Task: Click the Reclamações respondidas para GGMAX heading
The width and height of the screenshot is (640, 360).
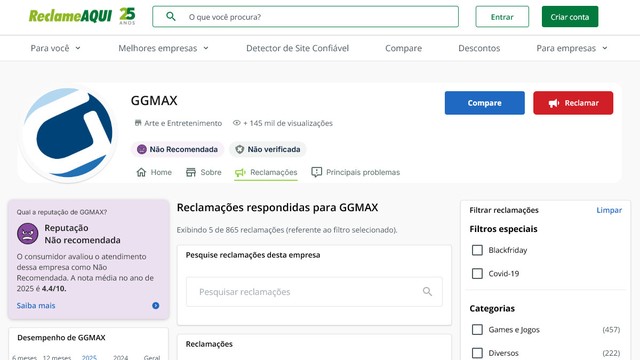Action: pos(278,207)
